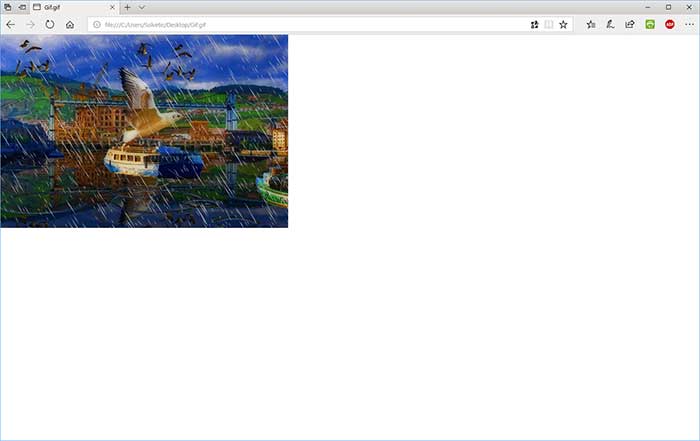Add page to favorites star

click(563, 25)
